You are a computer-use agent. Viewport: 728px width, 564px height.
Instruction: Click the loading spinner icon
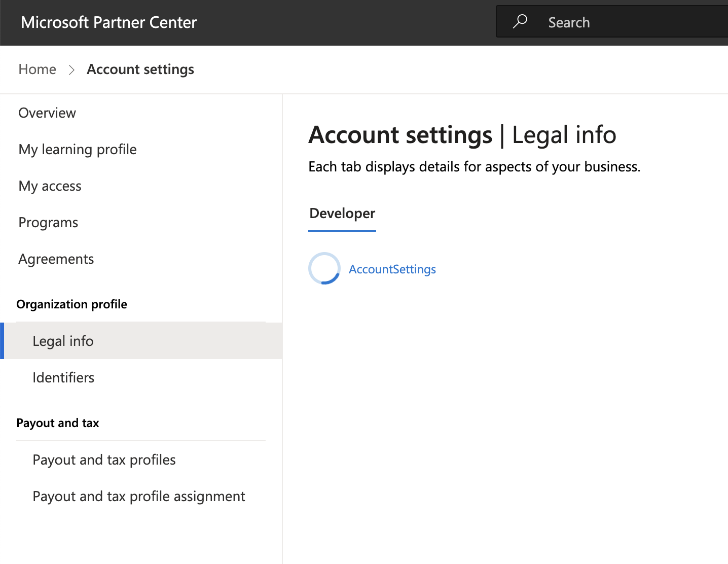pos(324,268)
